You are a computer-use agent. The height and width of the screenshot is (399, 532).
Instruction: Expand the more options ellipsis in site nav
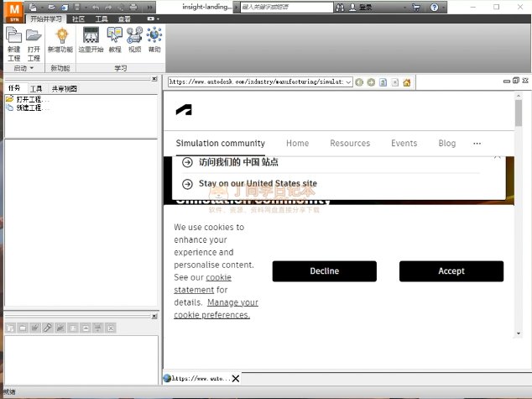[x=477, y=144]
